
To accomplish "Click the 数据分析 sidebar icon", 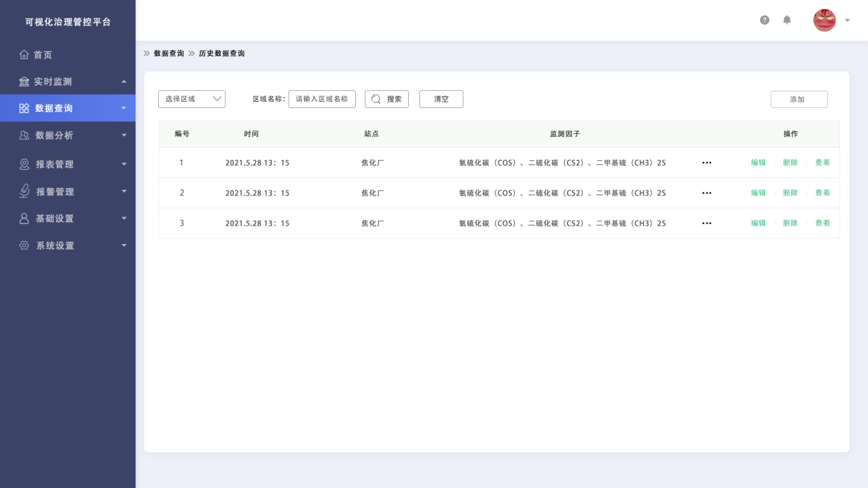I will pos(24,135).
